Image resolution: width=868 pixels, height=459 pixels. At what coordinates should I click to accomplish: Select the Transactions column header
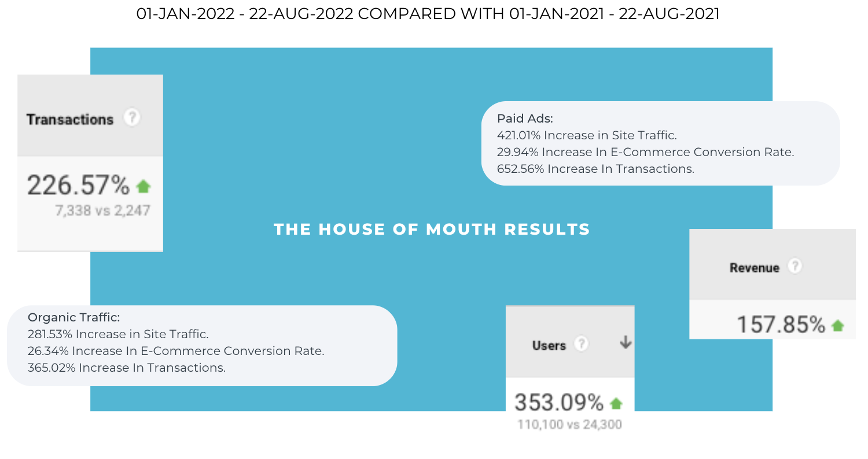70,120
